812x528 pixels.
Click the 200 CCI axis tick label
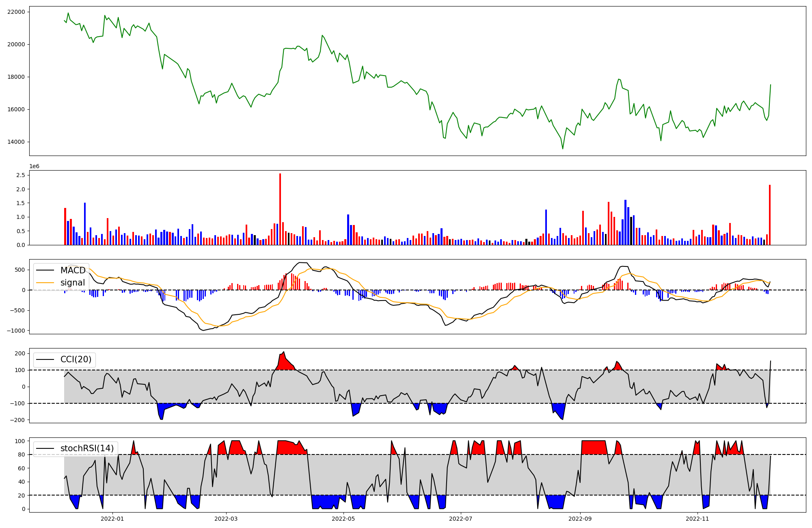click(20, 353)
